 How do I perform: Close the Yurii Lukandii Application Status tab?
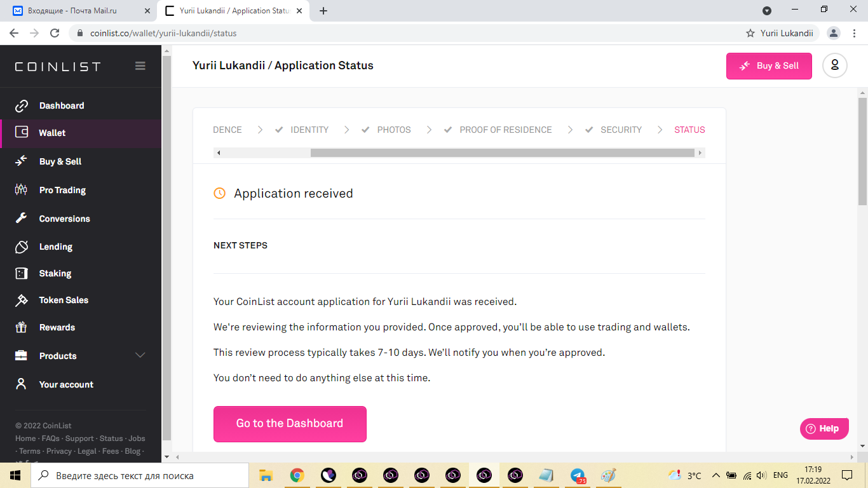click(x=299, y=11)
